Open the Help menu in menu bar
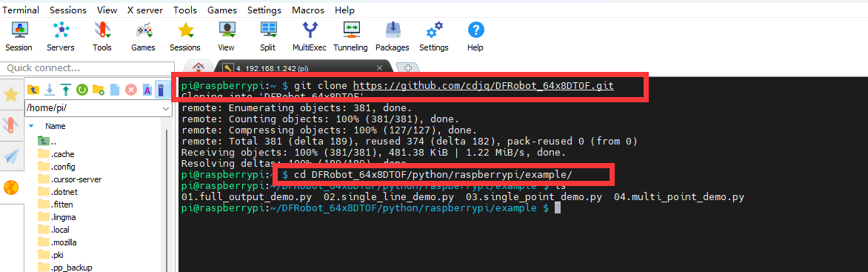868x272 pixels. [x=344, y=10]
